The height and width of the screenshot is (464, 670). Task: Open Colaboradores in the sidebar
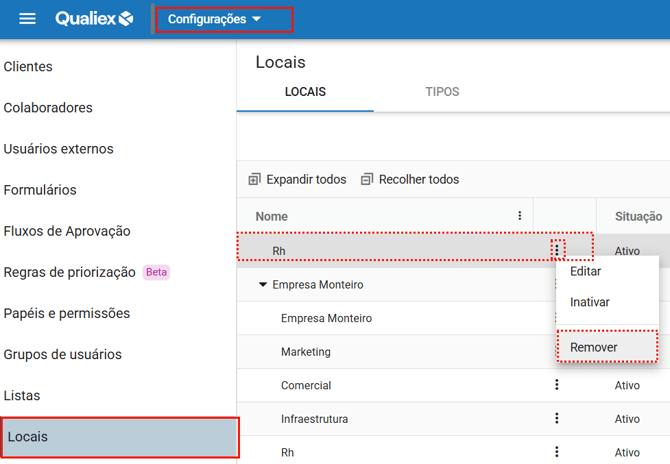[48, 108]
